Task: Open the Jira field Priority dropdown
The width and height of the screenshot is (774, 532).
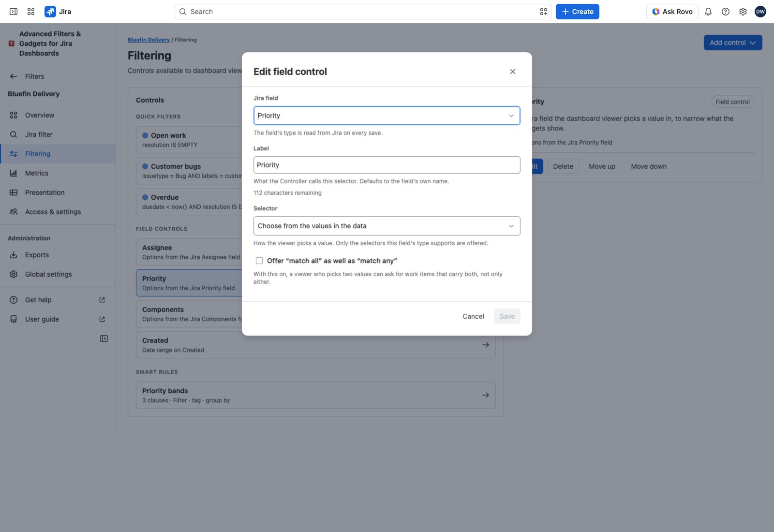Action: [387, 116]
